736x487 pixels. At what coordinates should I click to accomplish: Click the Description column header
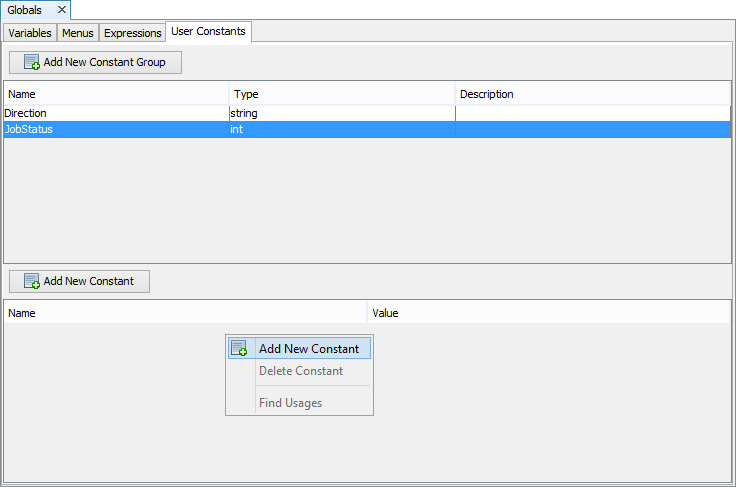coord(592,94)
